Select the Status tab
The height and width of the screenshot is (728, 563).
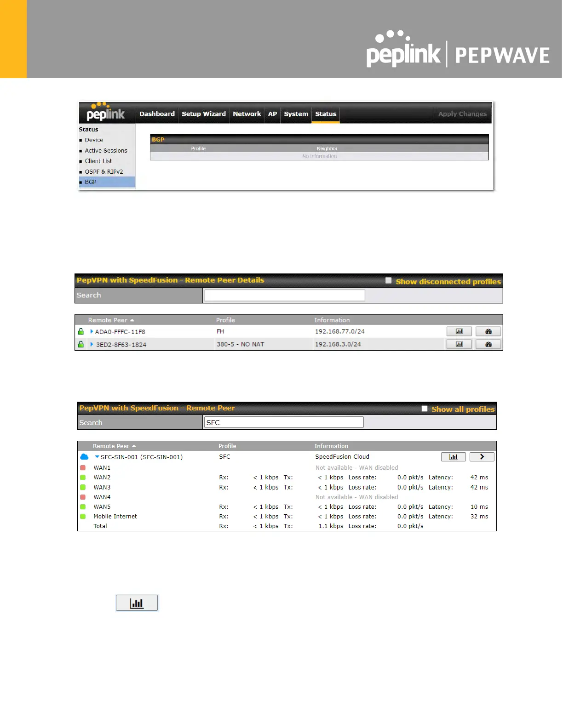[x=326, y=114]
